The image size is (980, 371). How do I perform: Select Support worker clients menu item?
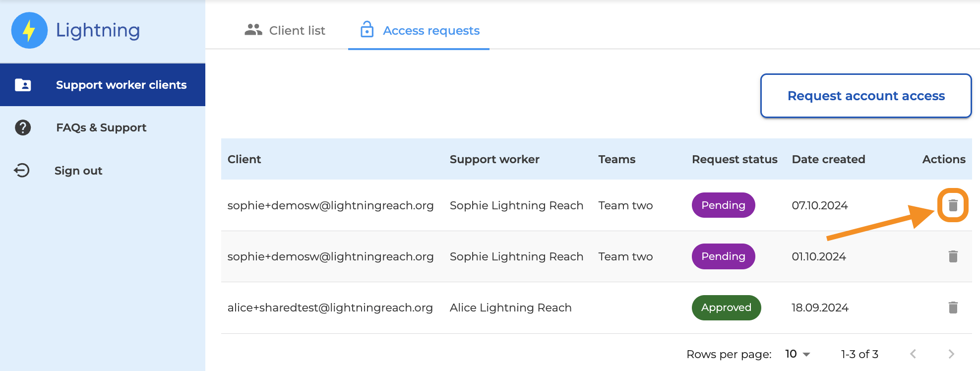pos(121,85)
